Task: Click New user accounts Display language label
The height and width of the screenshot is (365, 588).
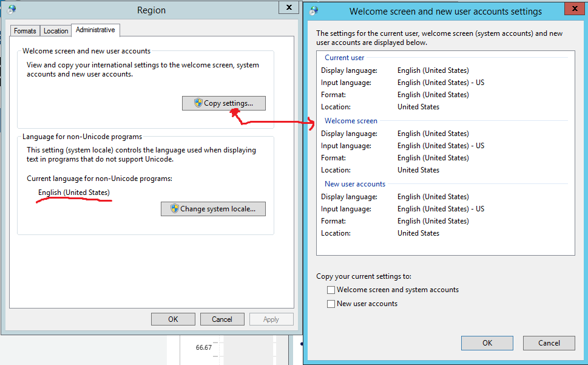Action: pyautogui.click(x=349, y=197)
